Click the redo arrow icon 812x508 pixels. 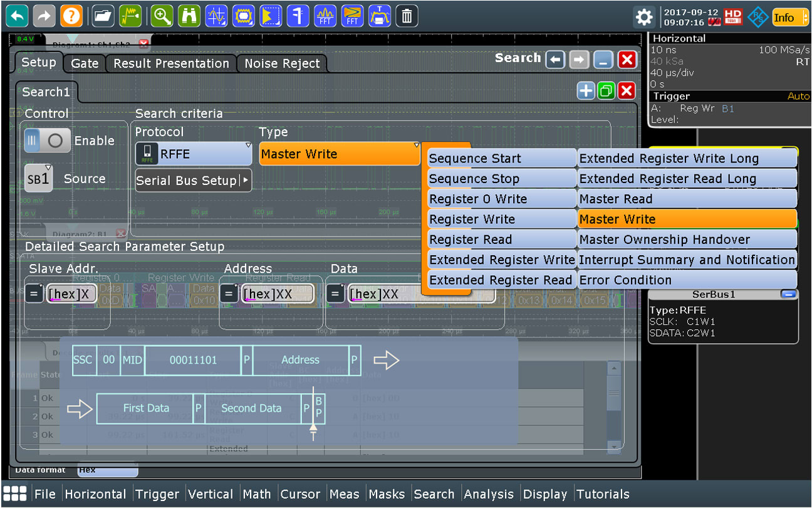pyautogui.click(x=44, y=16)
